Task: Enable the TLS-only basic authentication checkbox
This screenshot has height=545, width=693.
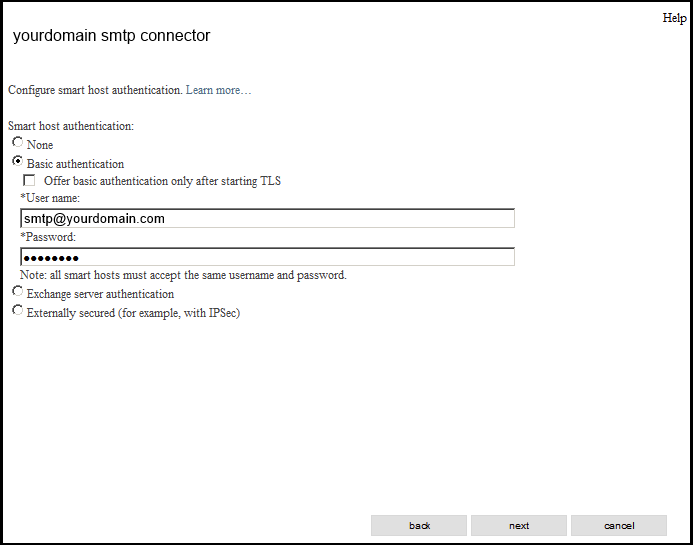Action: (29, 180)
